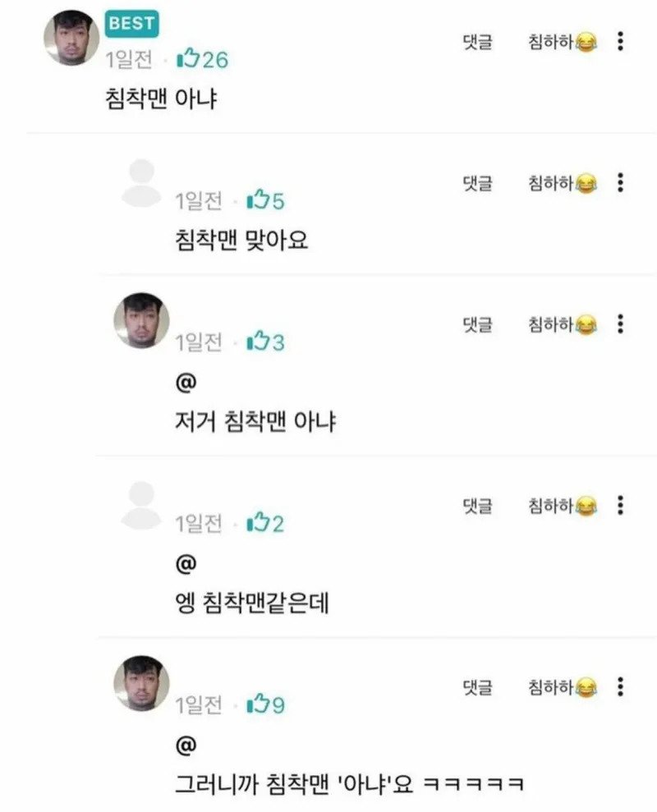Like the reply showing 3 likes
657x812 pixels.
coord(257,341)
